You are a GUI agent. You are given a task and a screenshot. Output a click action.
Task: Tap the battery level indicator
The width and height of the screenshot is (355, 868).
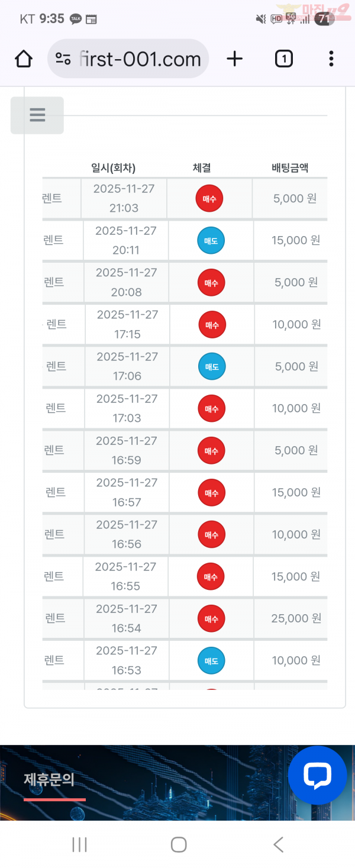pyautogui.click(x=324, y=18)
